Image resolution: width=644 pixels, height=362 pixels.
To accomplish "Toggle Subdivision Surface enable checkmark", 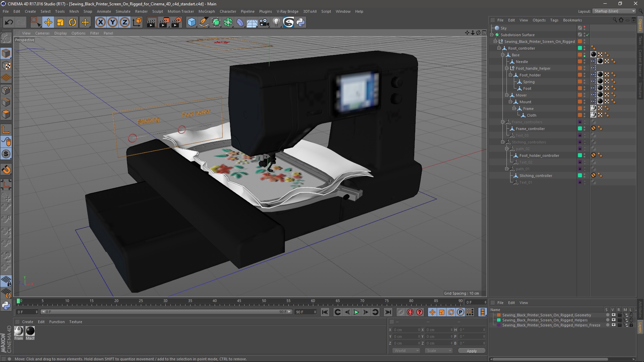I will pyautogui.click(x=588, y=35).
